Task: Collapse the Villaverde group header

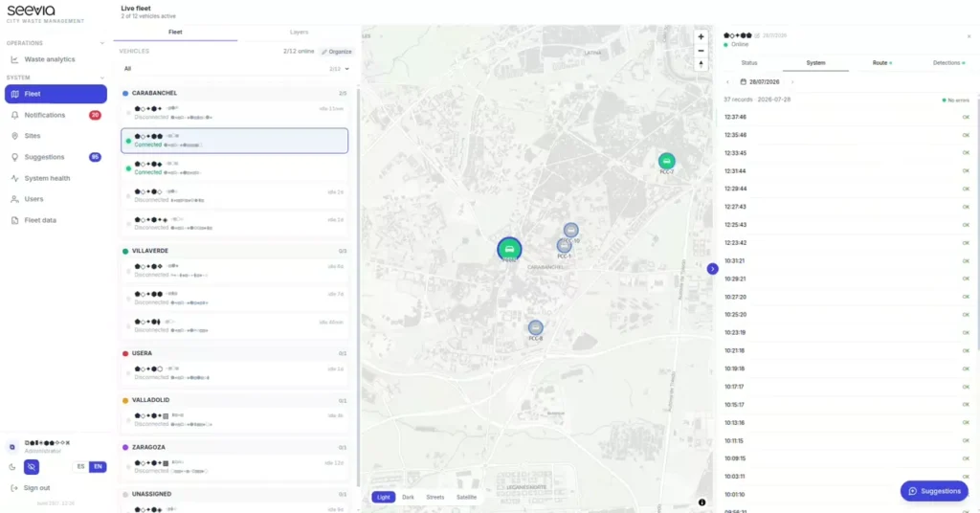Action: [234, 251]
